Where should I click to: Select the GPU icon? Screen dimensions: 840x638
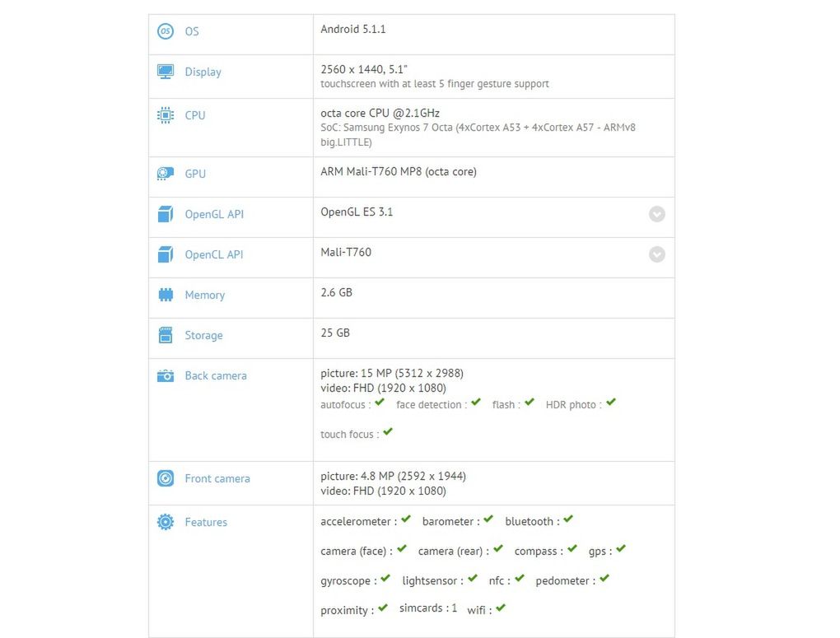(165, 173)
